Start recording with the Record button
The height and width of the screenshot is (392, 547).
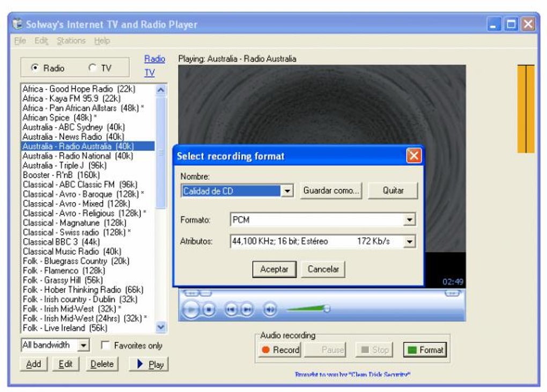click(280, 350)
